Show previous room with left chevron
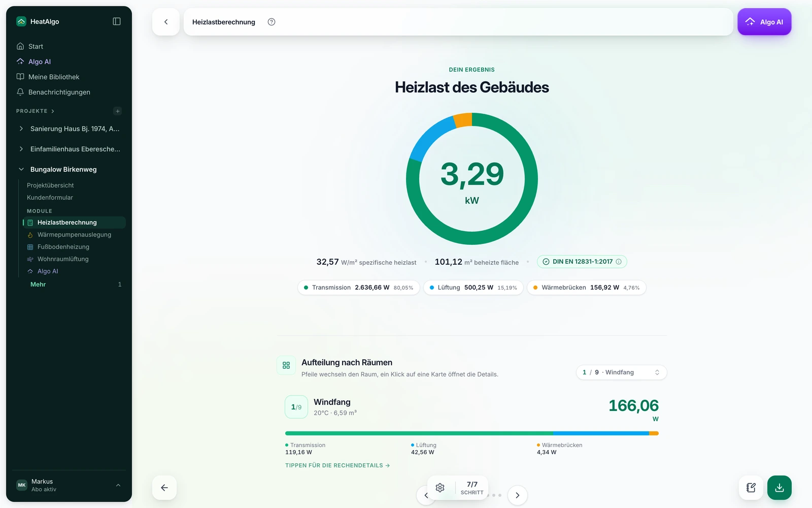Viewport: 812px width, 508px height. point(424,495)
